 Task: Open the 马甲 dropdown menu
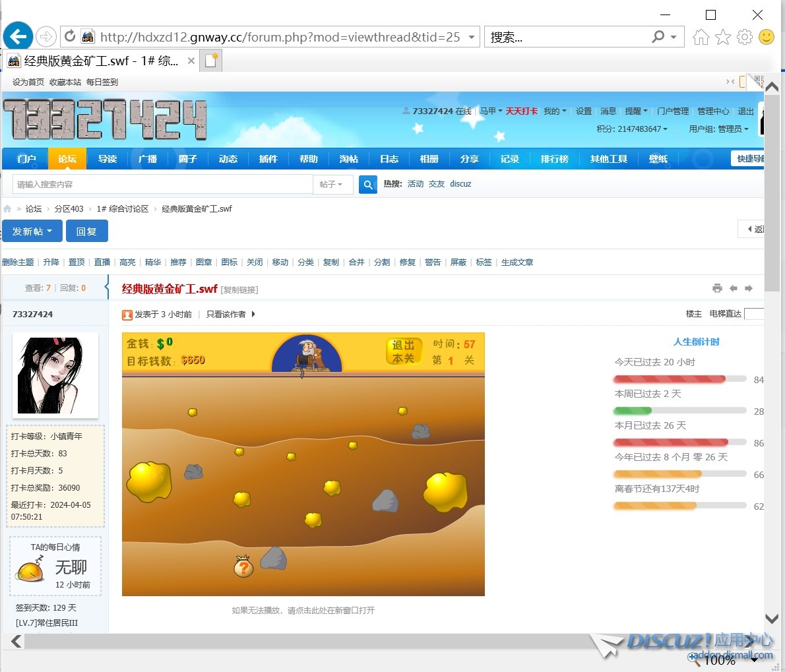click(x=491, y=111)
